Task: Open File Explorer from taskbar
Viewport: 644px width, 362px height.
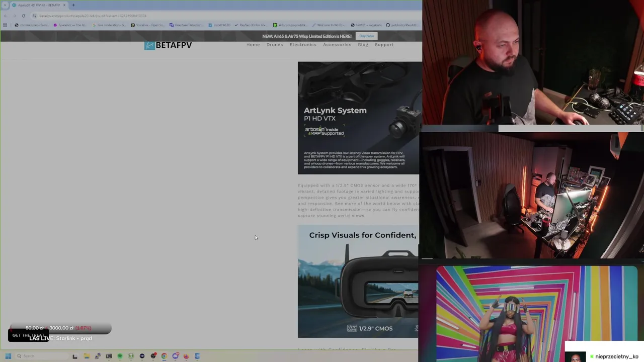Action: coord(87,356)
